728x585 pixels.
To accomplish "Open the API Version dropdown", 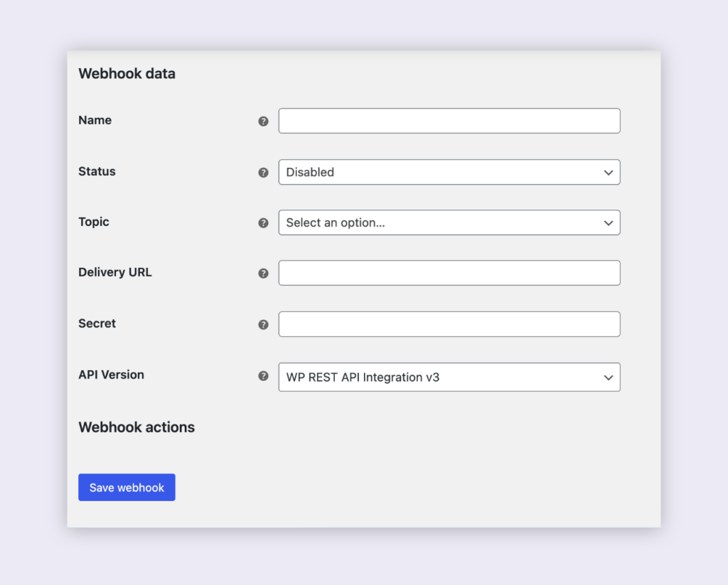I will 449,377.
